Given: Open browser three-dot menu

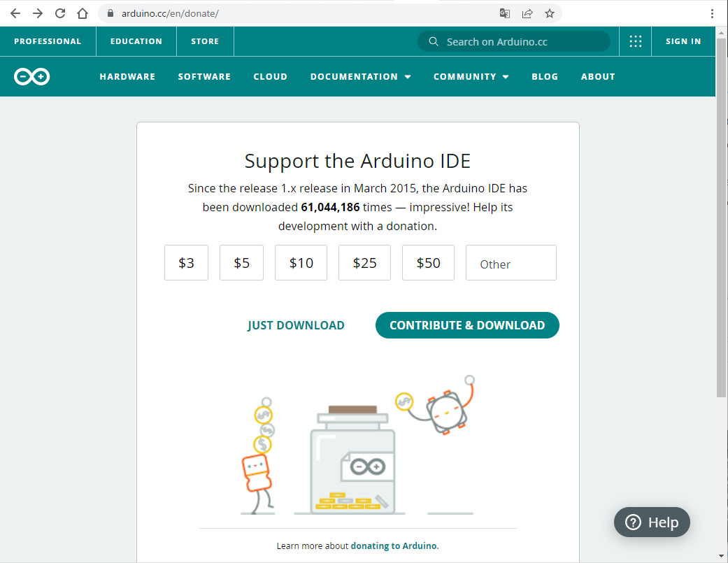Looking at the screenshot, I should pyautogui.click(x=713, y=13).
